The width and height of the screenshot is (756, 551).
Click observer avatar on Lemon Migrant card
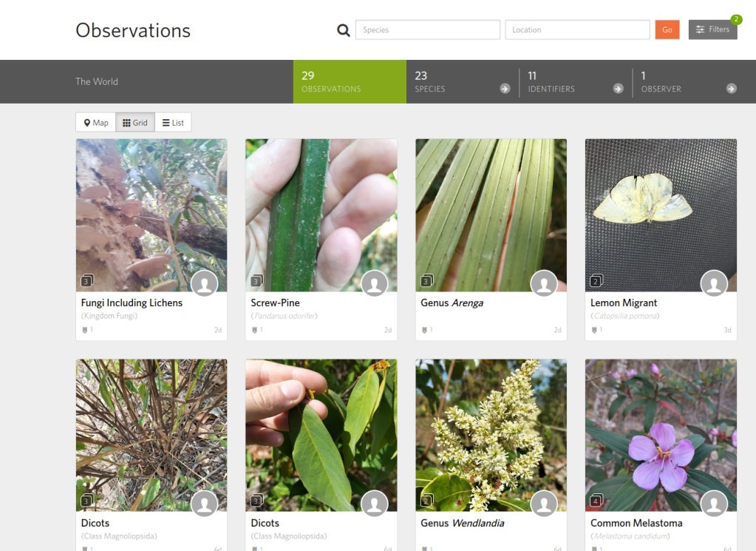point(714,283)
